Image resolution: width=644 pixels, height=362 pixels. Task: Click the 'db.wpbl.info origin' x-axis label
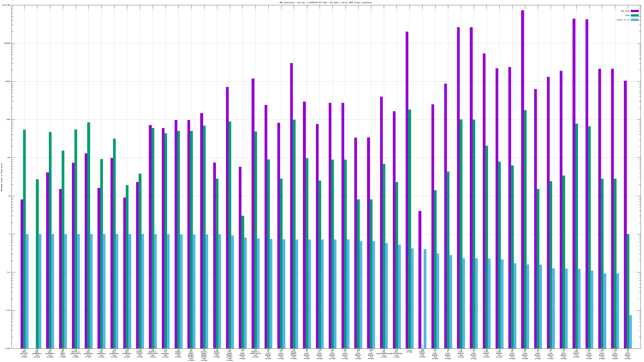point(63,353)
